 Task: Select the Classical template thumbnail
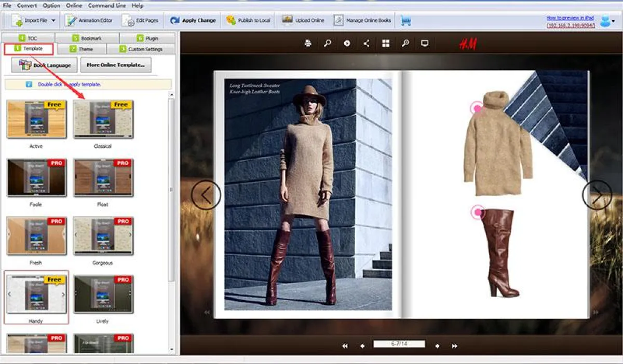[103, 119]
